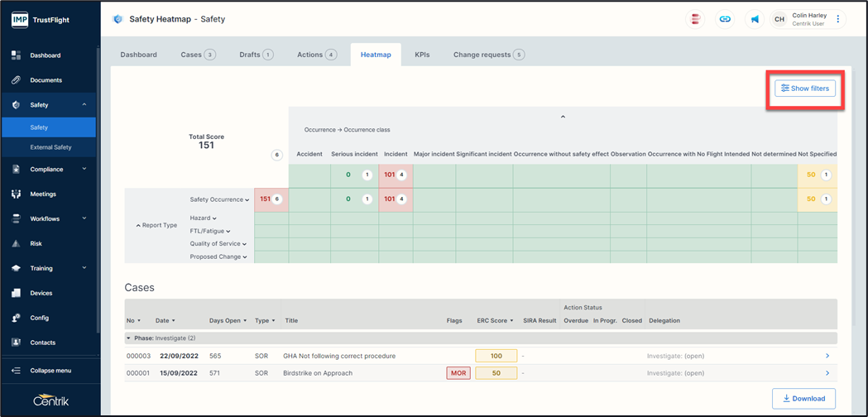Open the Birdstrike on Approach case row
The width and height of the screenshot is (868, 417).
click(x=318, y=373)
